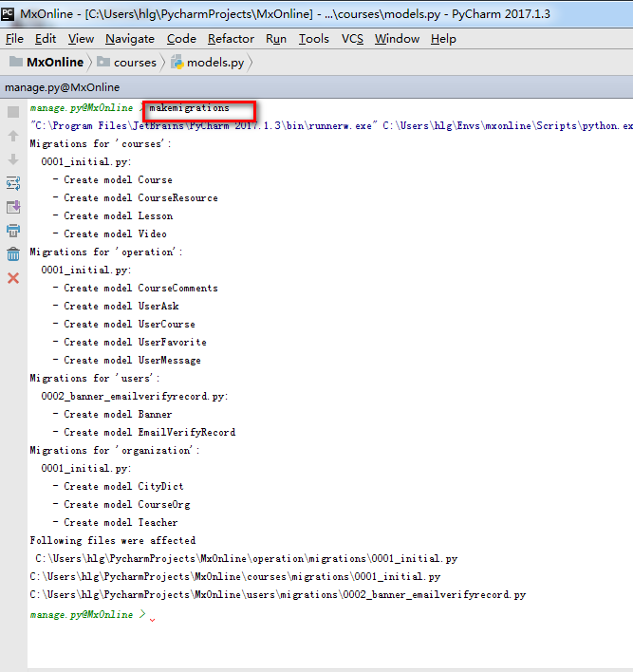Open operation migrations 0001_initial.py file path
Screen dimensions: 633x672
(x=247, y=559)
